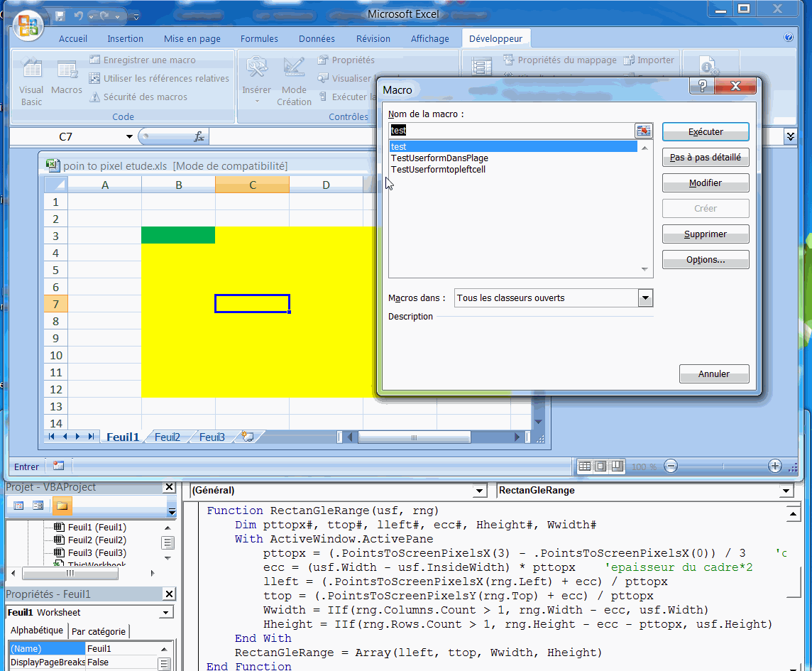This screenshot has height=671, width=812.
Task: Open the Feuil1 Worksheet object dropdown
Action: pyautogui.click(x=165, y=613)
